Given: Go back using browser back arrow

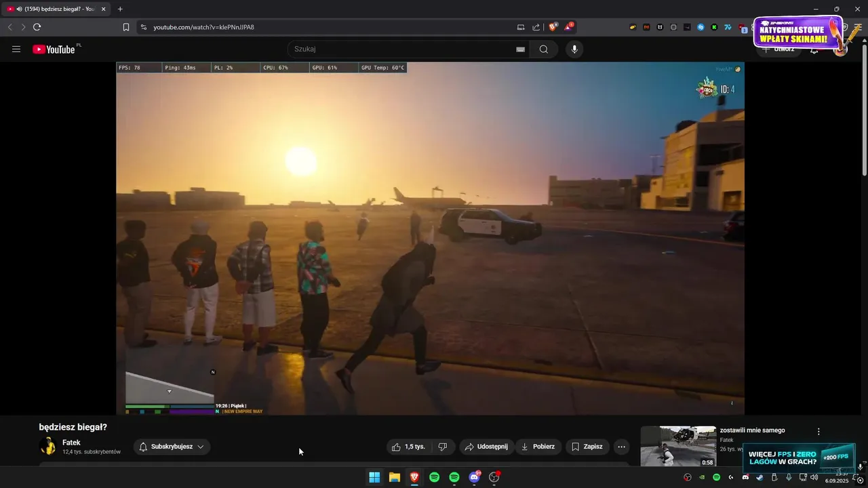Looking at the screenshot, I should tap(9, 27).
